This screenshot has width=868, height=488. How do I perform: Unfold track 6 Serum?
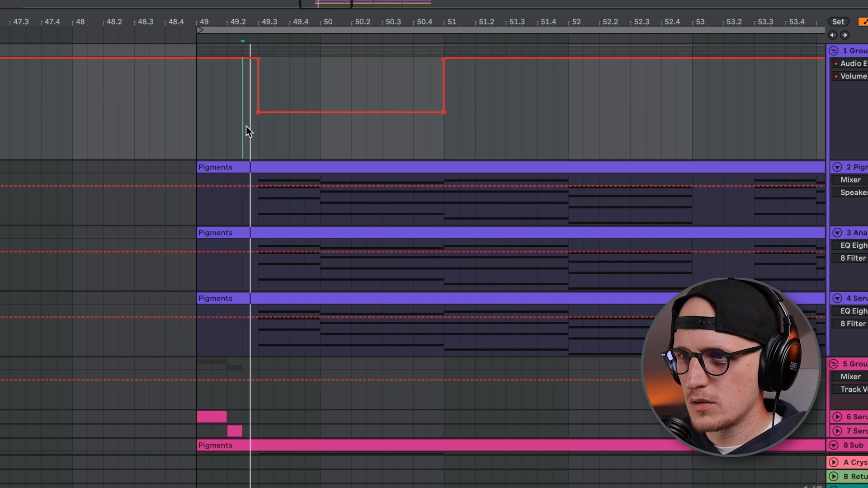[x=837, y=417]
